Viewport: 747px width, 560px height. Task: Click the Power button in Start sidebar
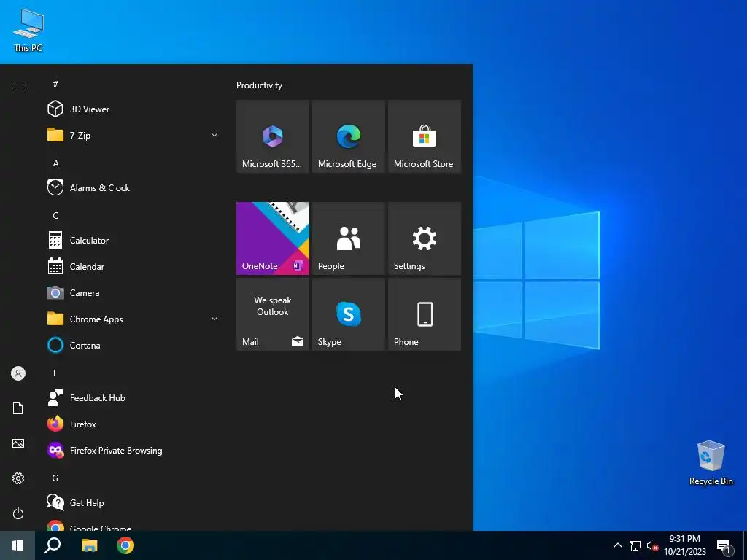point(18,513)
